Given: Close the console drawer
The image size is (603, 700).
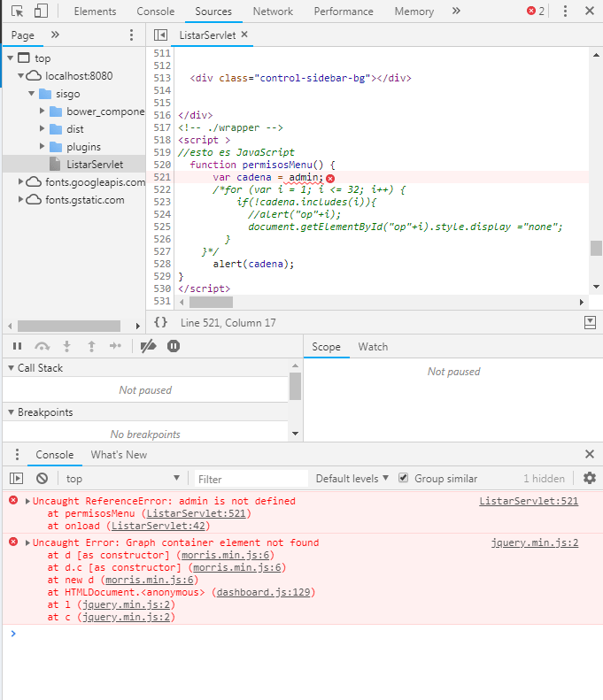Looking at the screenshot, I should point(590,454).
